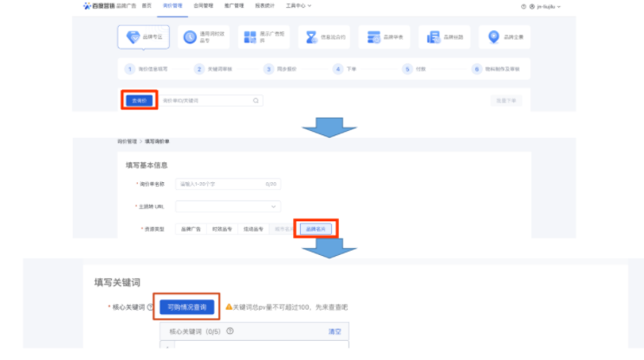Open the 主跳转 URL dropdown
The height and width of the screenshot is (360, 644).
228,206
